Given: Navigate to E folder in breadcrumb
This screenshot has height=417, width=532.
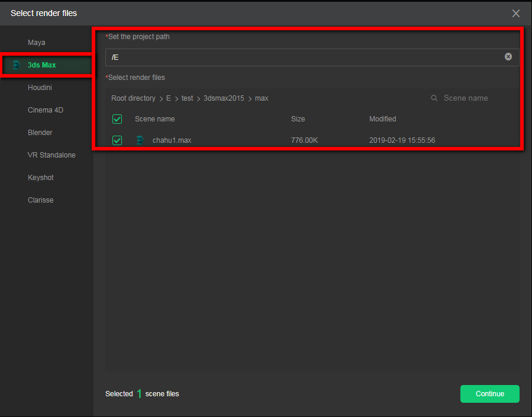Looking at the screenshot, I should (168, 98).
